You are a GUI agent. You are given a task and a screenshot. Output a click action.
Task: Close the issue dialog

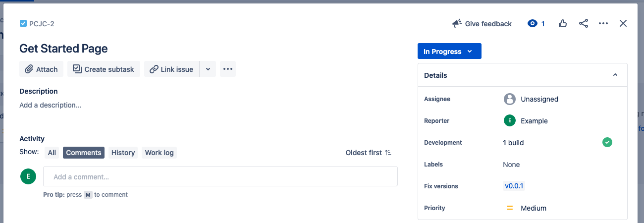623,23
